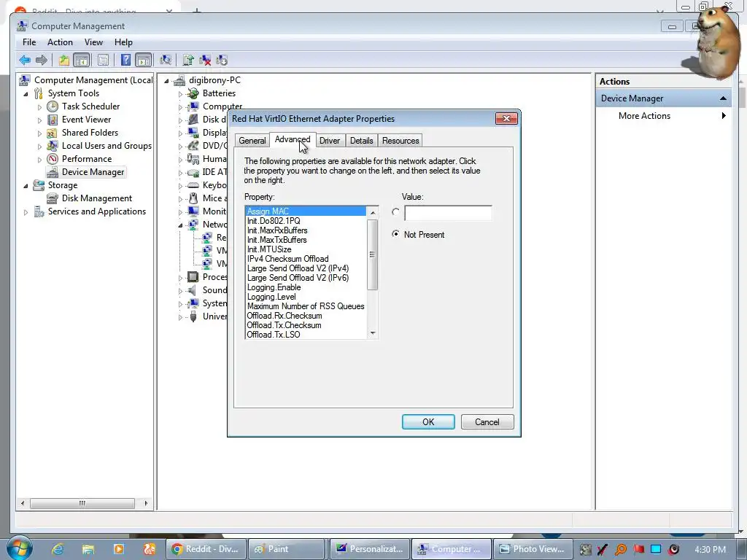The width and height of the screenshot is (747, 560).
Task: Select Disk Management under Storage
Action: click(x=97, y=198)
